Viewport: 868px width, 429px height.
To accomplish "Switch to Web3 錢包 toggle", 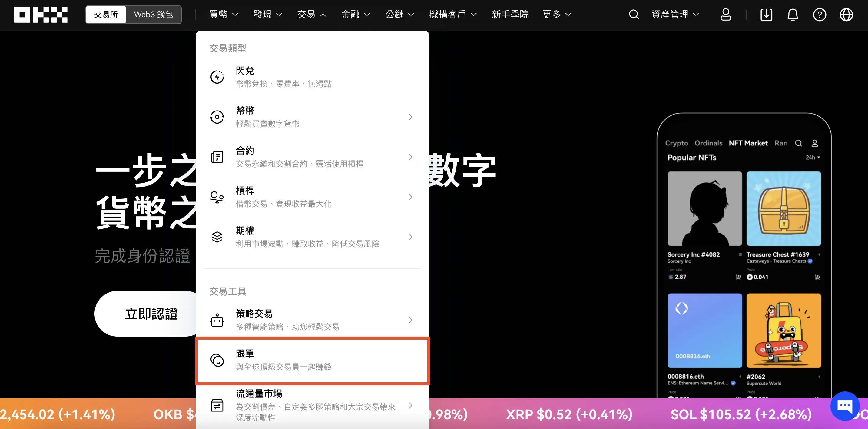I will tap(153, 15).
